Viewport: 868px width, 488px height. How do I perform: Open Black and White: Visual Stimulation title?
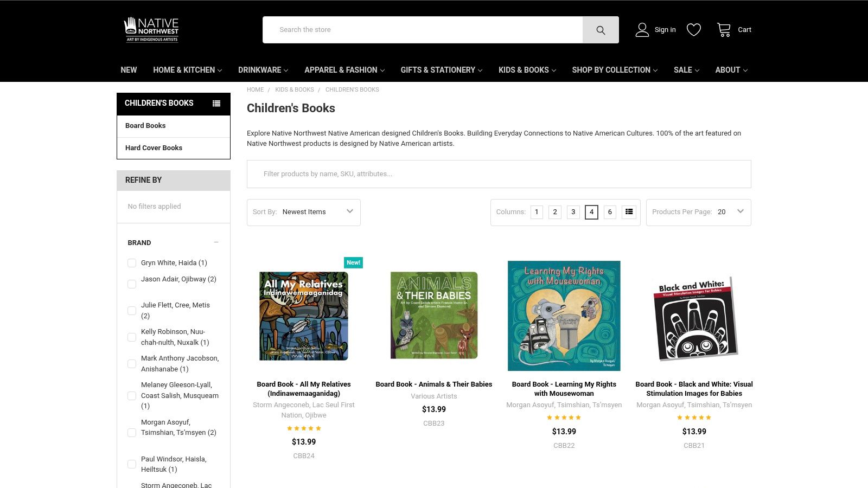pyautogui.click(x=694, y=389)
